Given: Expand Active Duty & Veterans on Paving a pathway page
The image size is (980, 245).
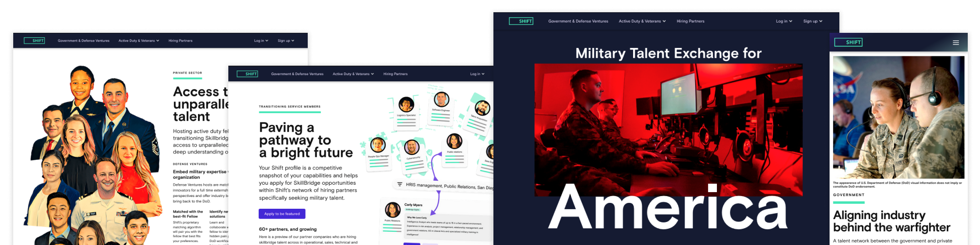Looking at the screenshot, I should [x=353, y=74].
